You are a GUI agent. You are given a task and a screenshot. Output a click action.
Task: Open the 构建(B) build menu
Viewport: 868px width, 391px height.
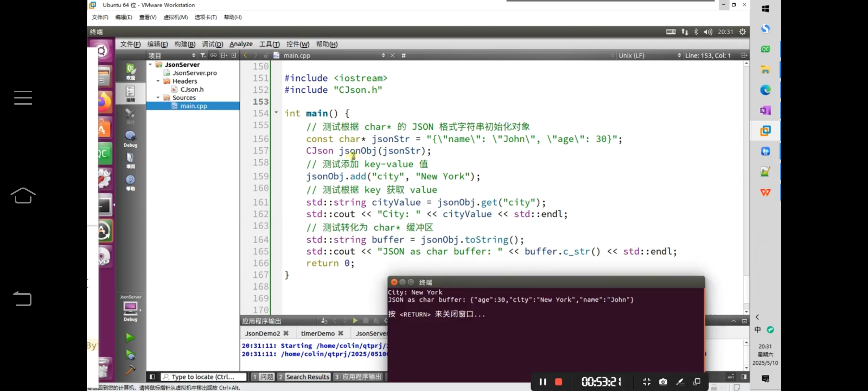tap(185, 44)
